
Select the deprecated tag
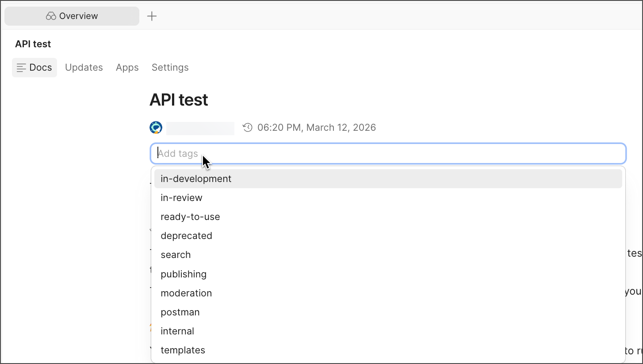pyautogui.click(x=186, y=236)
